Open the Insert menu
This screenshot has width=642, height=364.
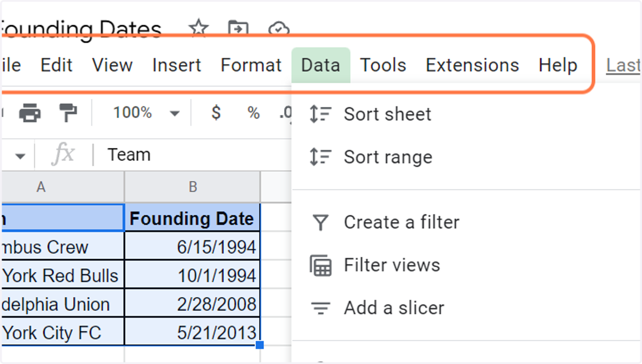[177, 65]
